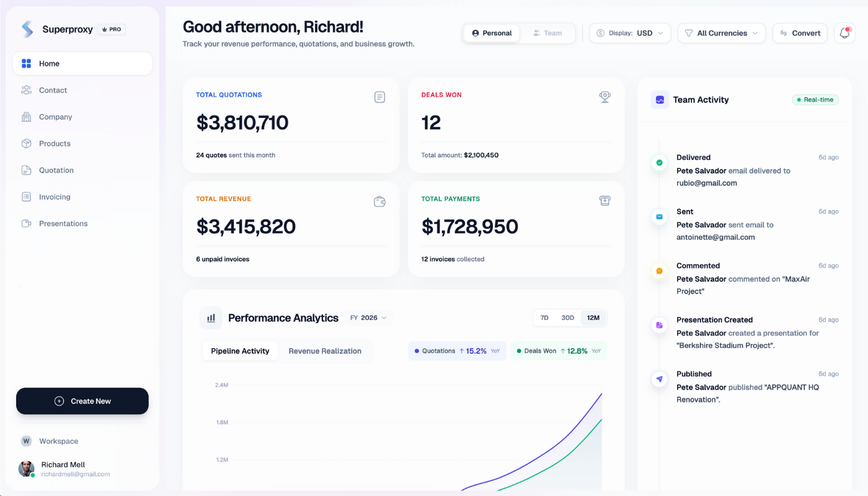Click the "APPQUANT HQ Renovation" activity text

748,393
